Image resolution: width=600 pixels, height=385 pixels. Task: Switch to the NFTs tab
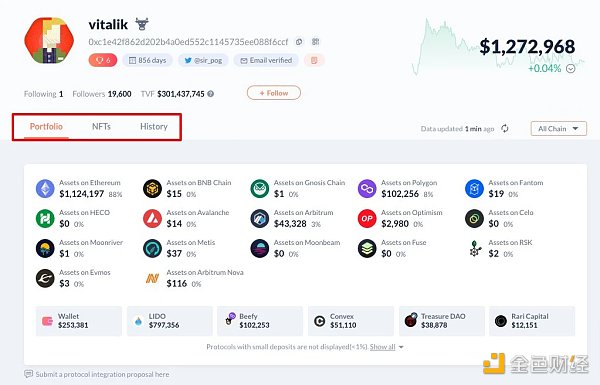pyautogui.click(x=101, y=126)
